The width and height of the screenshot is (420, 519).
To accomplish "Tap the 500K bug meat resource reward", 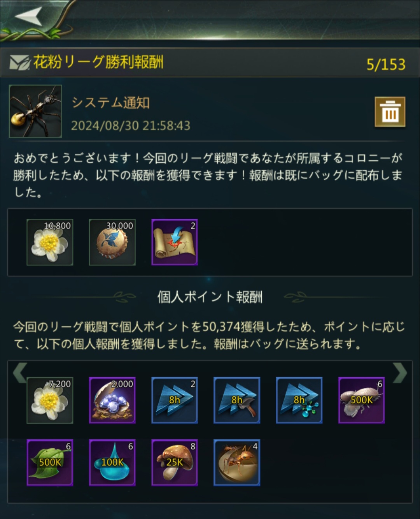I will click(x=362, y=400).
